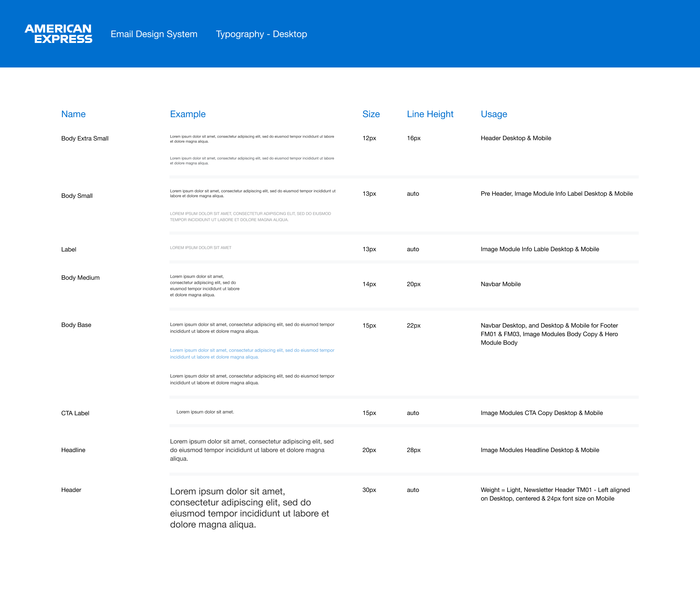Click 'Weight = Light, Newsletter Header' usage text
This screenshot has width=700, height=591.
[555, 494]
